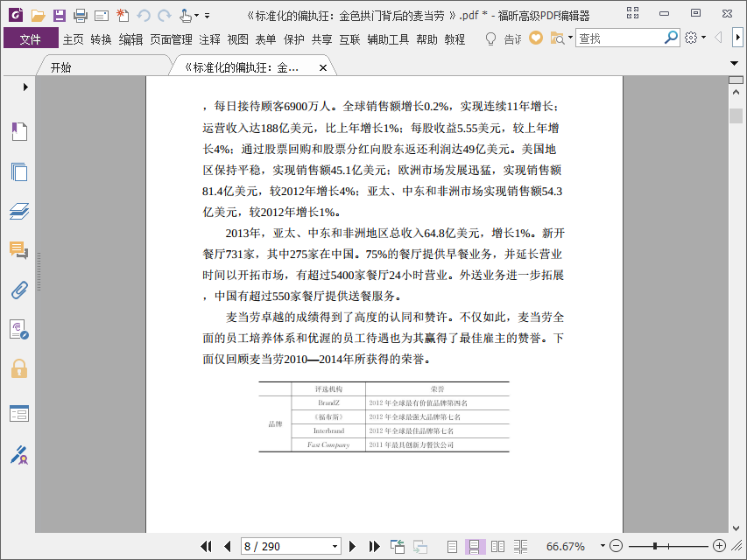747x560 pixels.
Task: Open the settings gear dropdown arrow
Action: pyautogui.click(x=703, y=38)
